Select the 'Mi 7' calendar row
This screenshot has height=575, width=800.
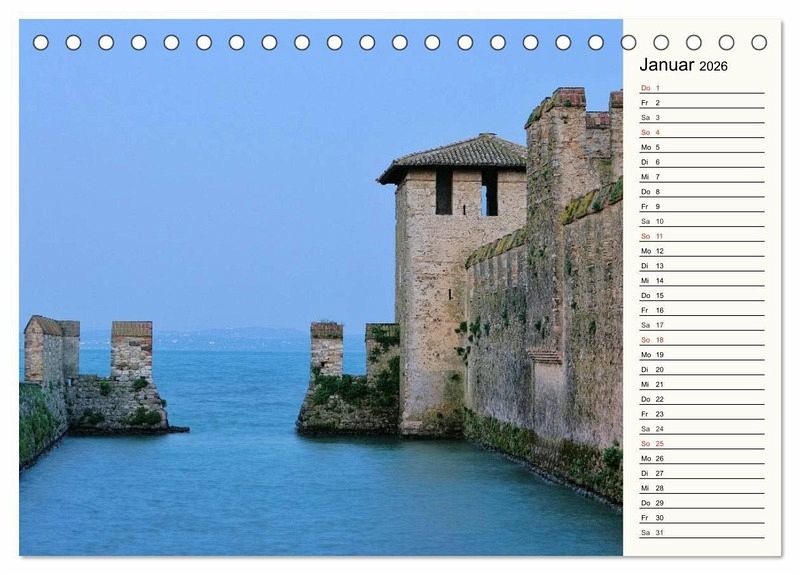pos(702,177)
